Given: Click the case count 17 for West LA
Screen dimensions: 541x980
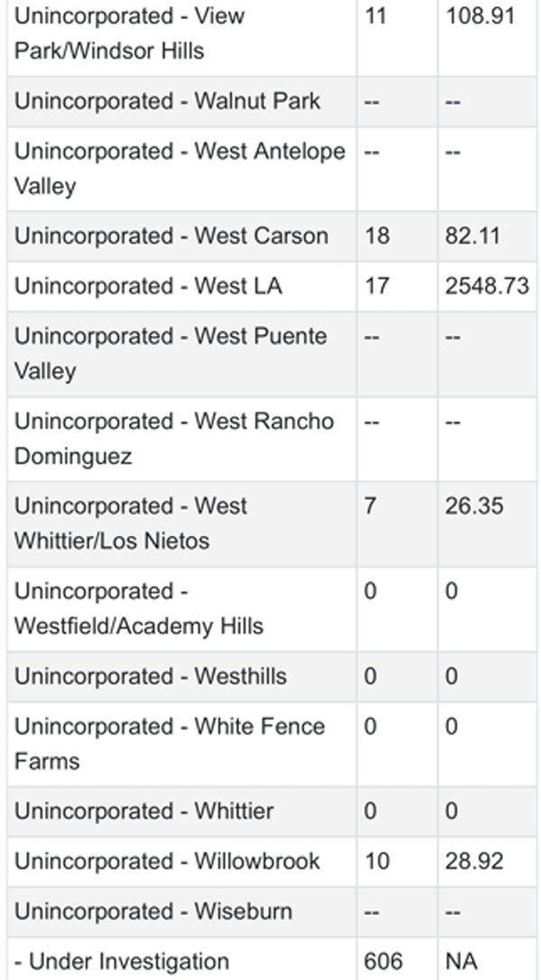Looking at the screenshot, I should (x=377, y=286).
